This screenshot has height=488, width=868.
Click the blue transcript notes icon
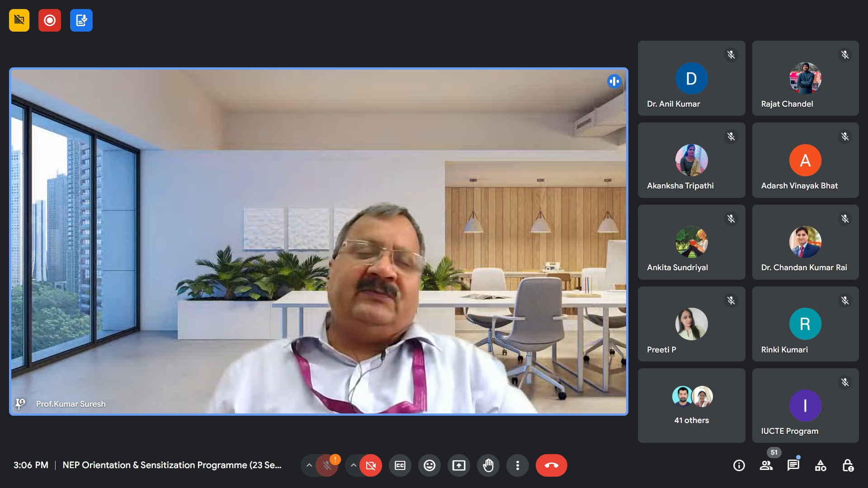pos(81,20)
